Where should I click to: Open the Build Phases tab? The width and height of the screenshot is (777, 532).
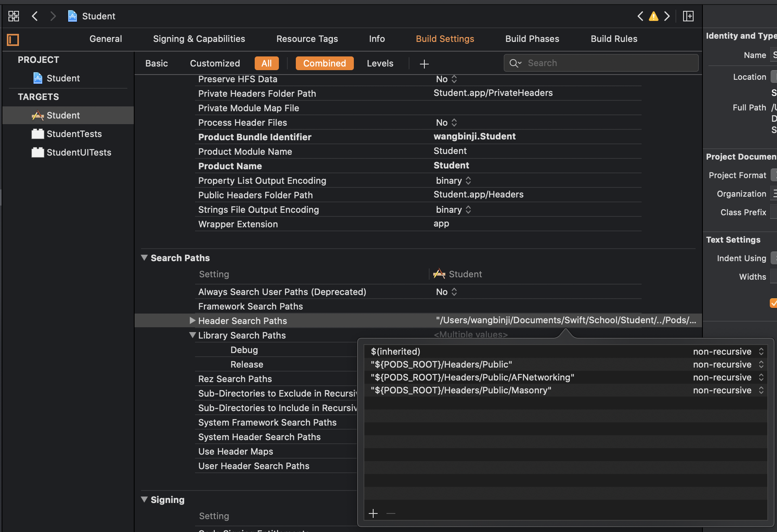tap(532, 39)
